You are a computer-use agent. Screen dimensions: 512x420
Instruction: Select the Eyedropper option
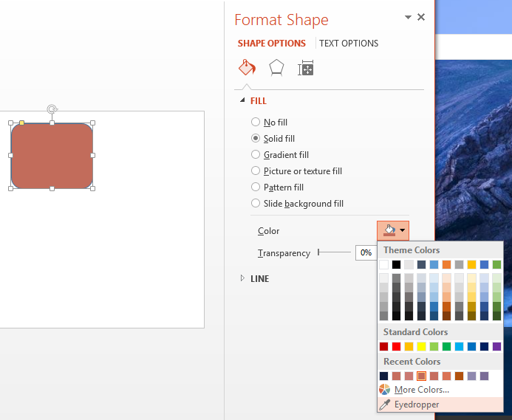pyautogui.click(x=440, y=404)
